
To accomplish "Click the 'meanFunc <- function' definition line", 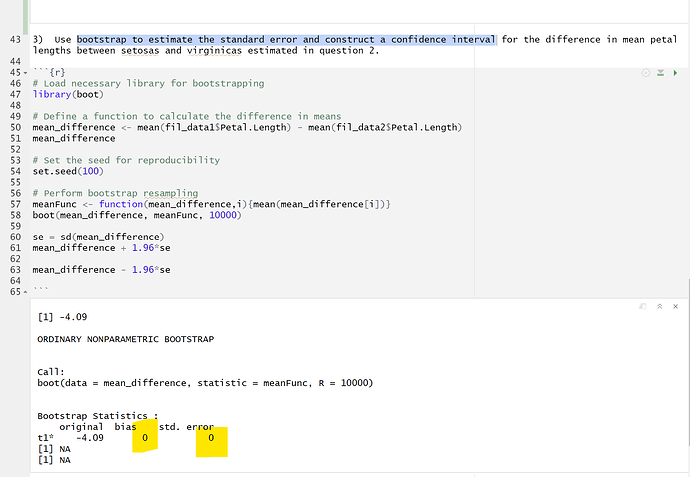I will (x=212, y=204).
